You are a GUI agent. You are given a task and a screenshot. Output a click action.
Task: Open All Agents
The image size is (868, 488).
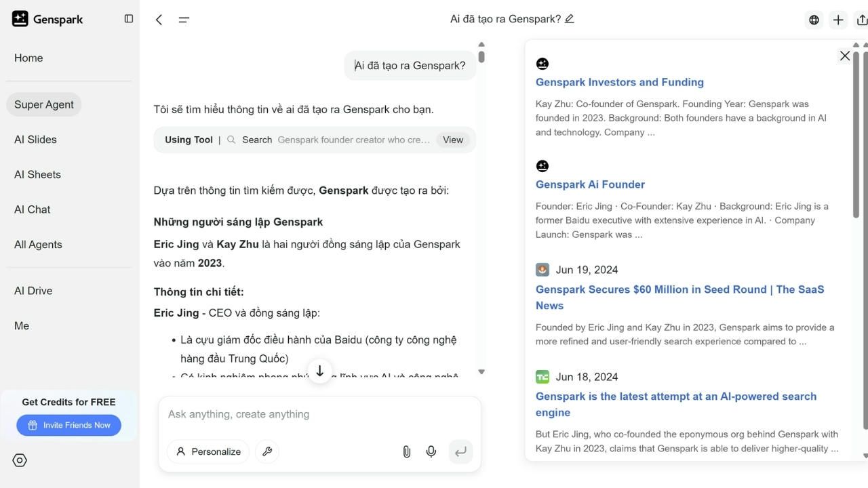point(38,245)
